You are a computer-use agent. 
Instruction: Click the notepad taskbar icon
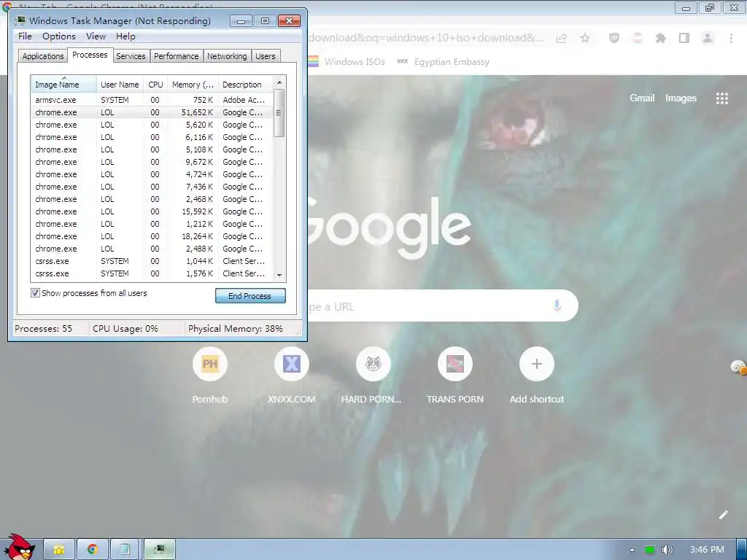tap(125, 550)
